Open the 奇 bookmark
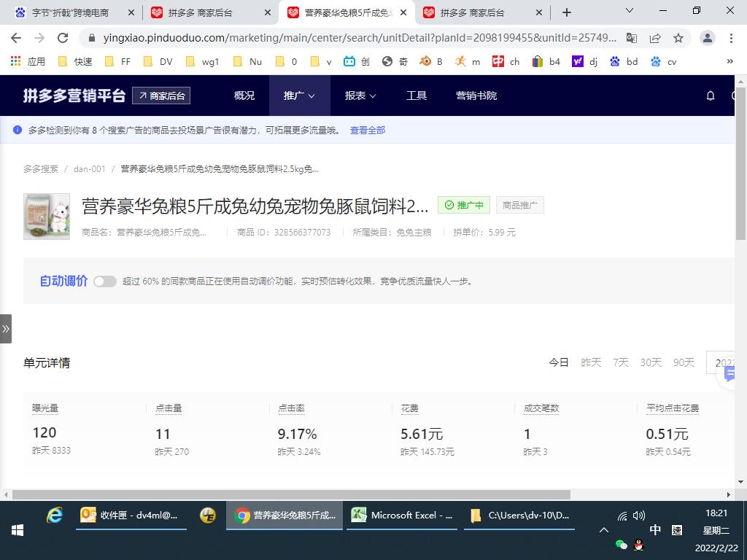The image size is (747, 560). point(395,61)
